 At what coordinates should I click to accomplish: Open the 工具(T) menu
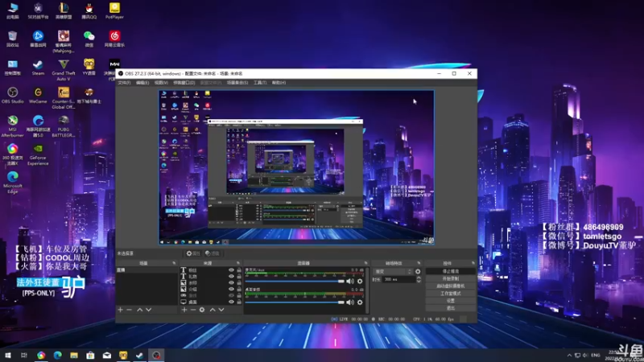[260, 83]
